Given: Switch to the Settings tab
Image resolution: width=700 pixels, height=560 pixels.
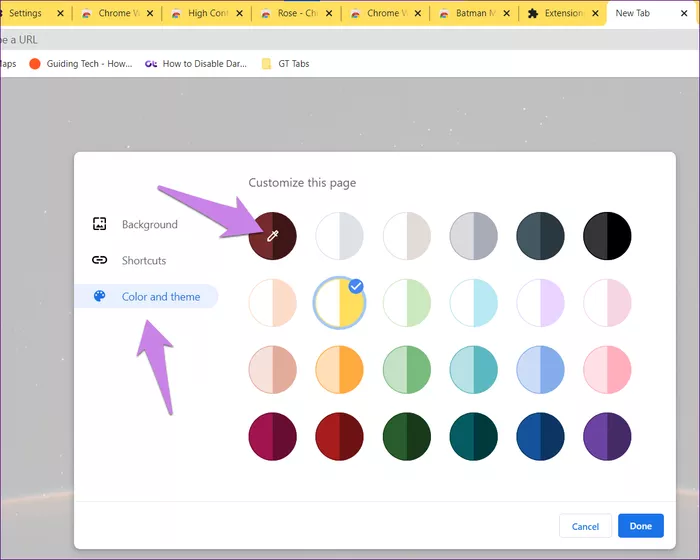Looking at the screenshot, I should (x=32, y=13).
